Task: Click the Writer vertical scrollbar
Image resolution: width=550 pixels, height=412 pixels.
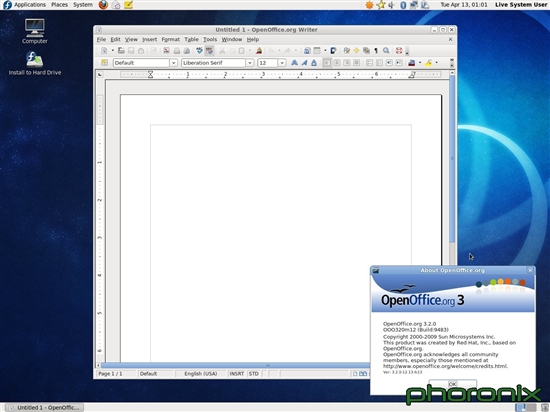Action: pyautogui.click(x=452, y=159)
